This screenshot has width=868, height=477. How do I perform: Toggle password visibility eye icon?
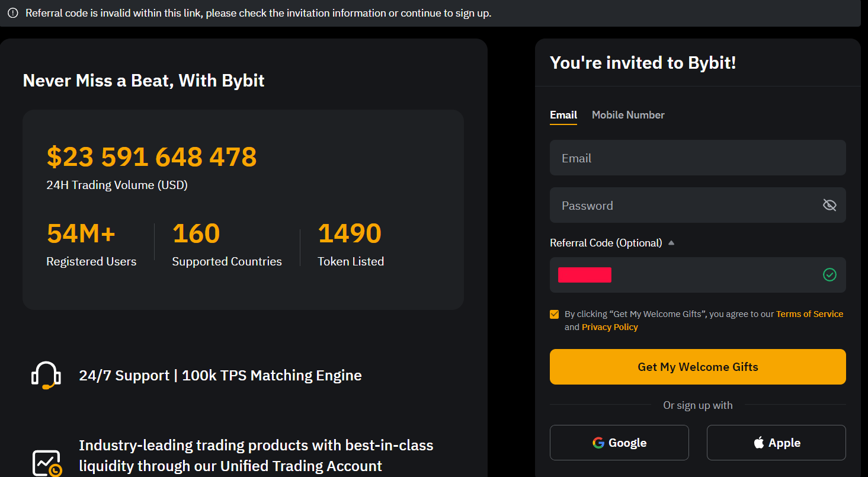829,205
